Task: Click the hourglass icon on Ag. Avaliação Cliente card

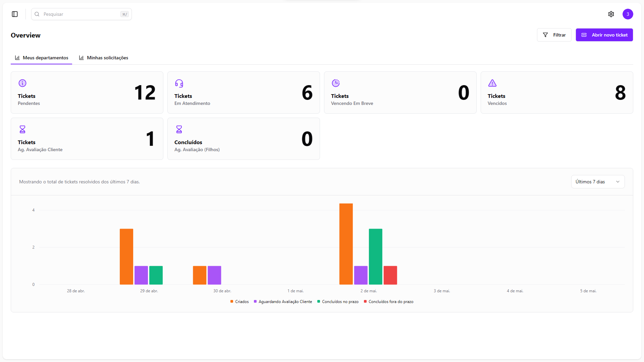Action: (x=22, y=129)
